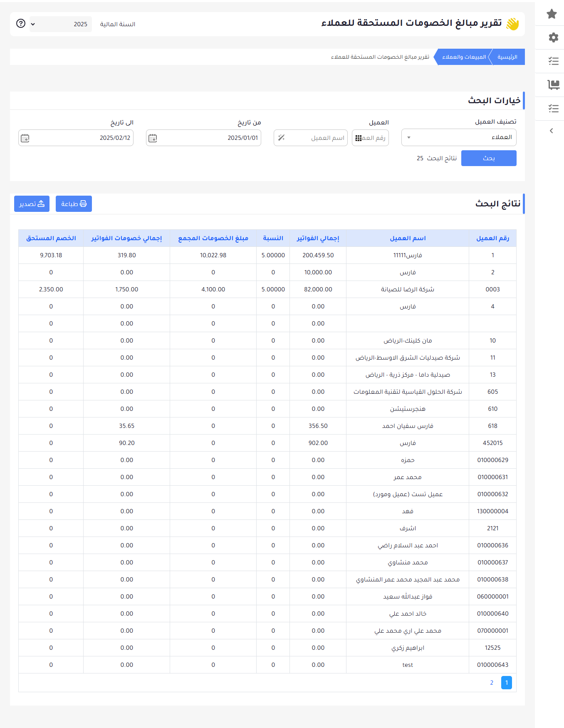Click the 2,350.00 due discount cell
The image size is (564, 728).
point(51,289)
